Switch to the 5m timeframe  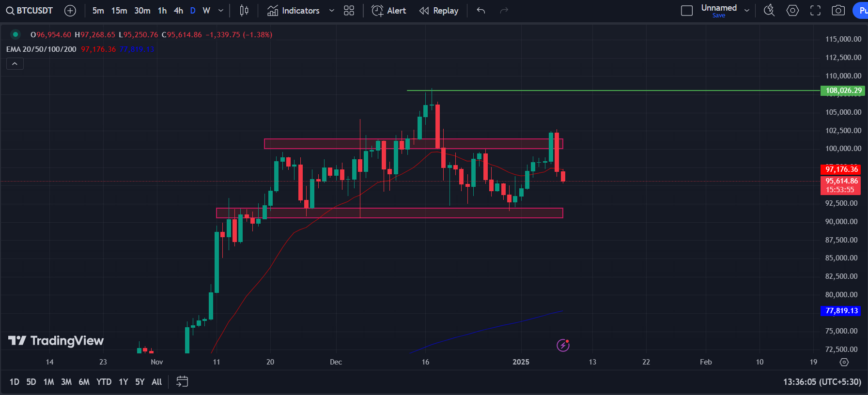click(98, 11)
